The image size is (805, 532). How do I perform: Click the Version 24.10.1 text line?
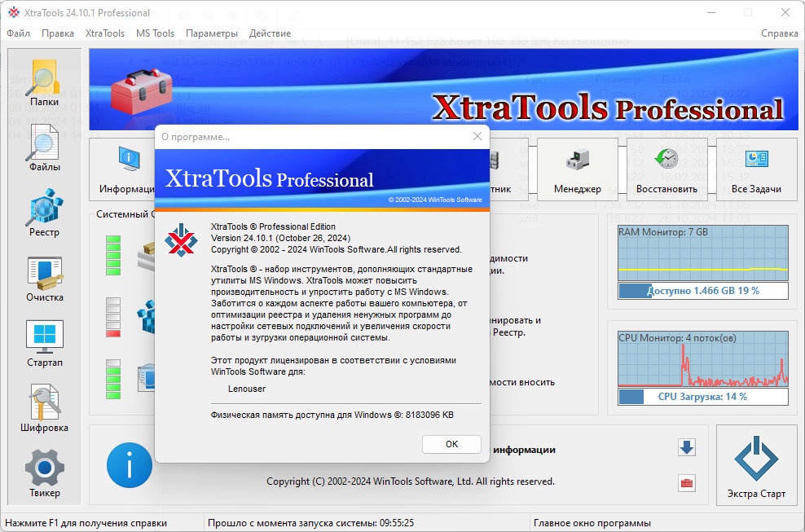pyautogui.click(x=281, y=238)
